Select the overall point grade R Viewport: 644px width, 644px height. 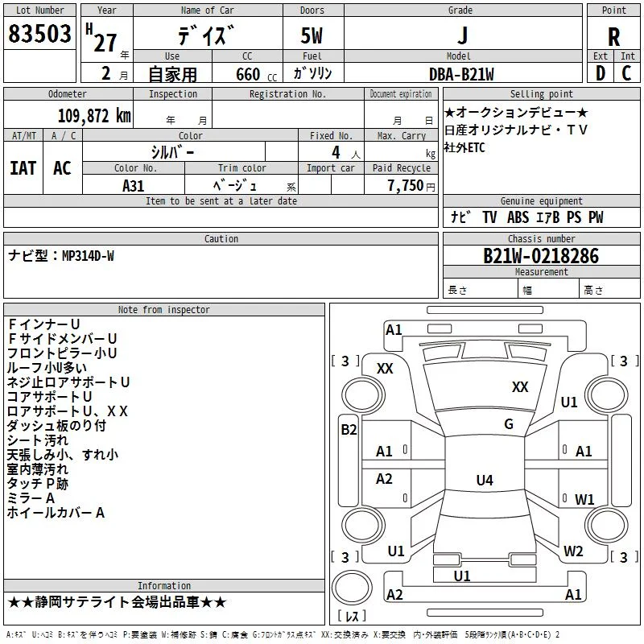click(x=613, y=36)
